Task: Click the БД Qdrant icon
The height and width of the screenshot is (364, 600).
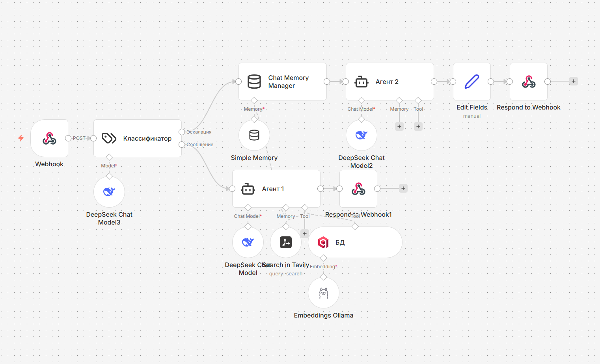Action: pos(323,242)
